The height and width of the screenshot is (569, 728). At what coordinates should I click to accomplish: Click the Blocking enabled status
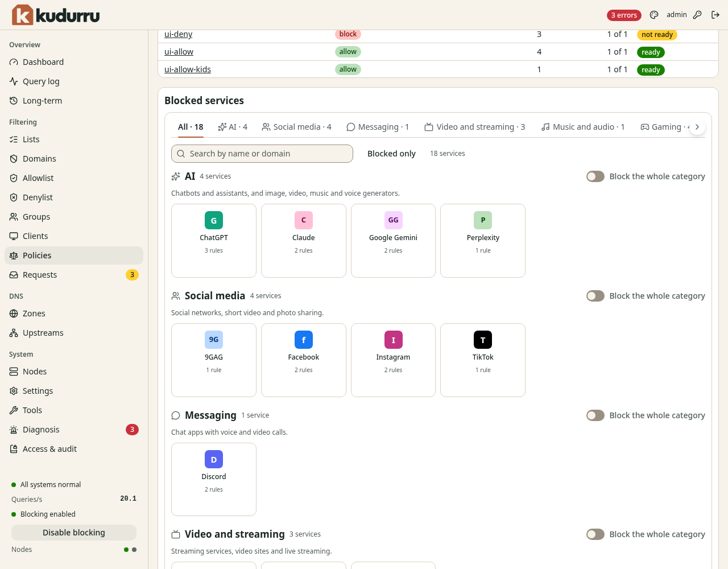pyautogui.click(x=43, y=514)
